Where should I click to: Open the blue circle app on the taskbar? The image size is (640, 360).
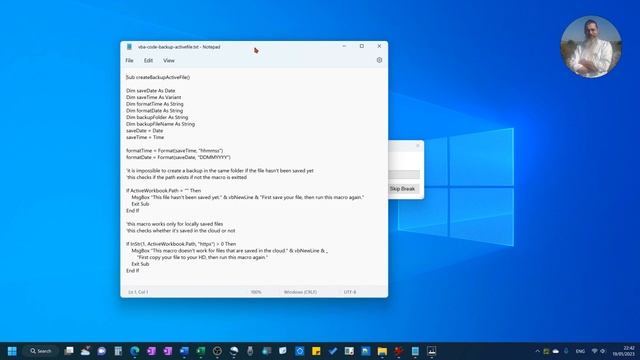tap(300, 351)
